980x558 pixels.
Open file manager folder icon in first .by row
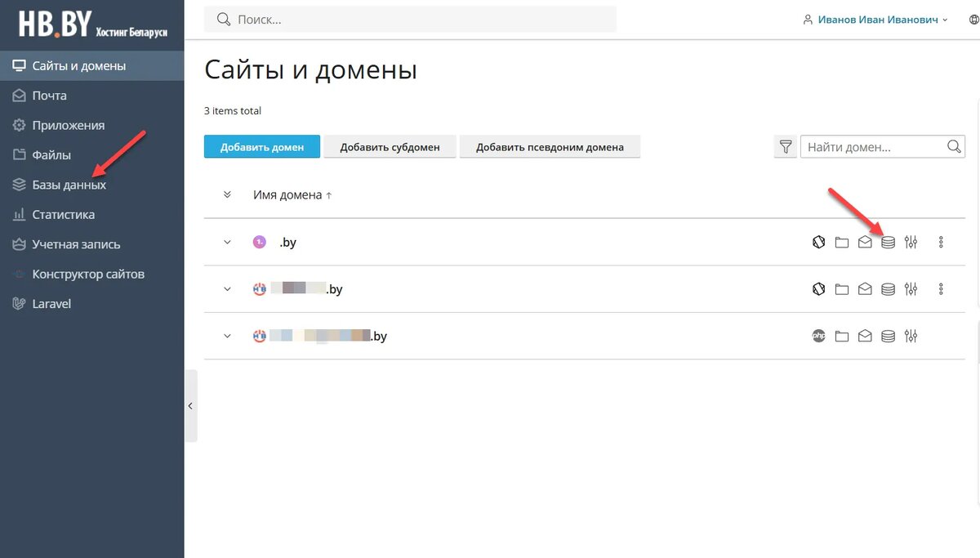pos(842,242)
